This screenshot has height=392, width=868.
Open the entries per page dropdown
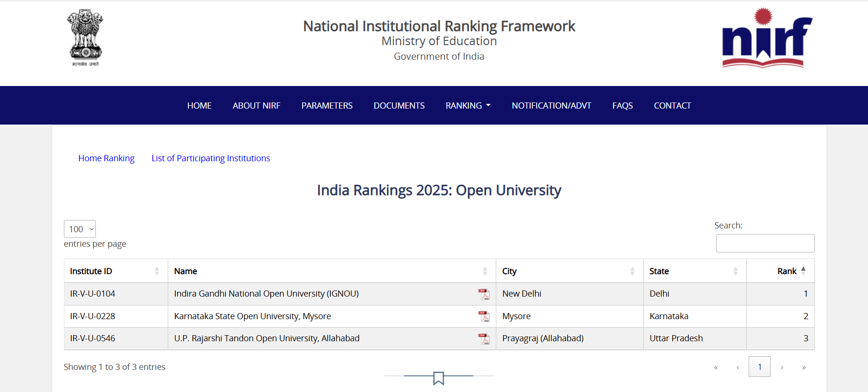click(80, 229)
